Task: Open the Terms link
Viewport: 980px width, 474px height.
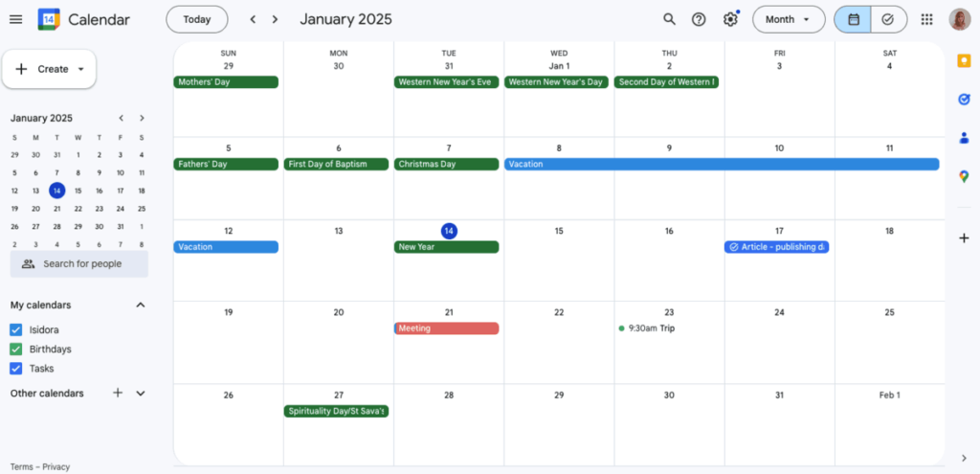Action: [x=21, y=467]
